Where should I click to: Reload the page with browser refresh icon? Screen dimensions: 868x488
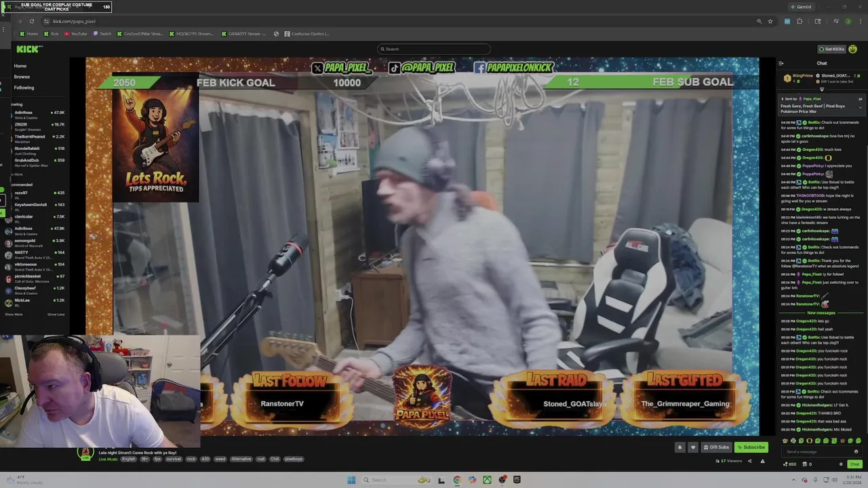point(31,21)
